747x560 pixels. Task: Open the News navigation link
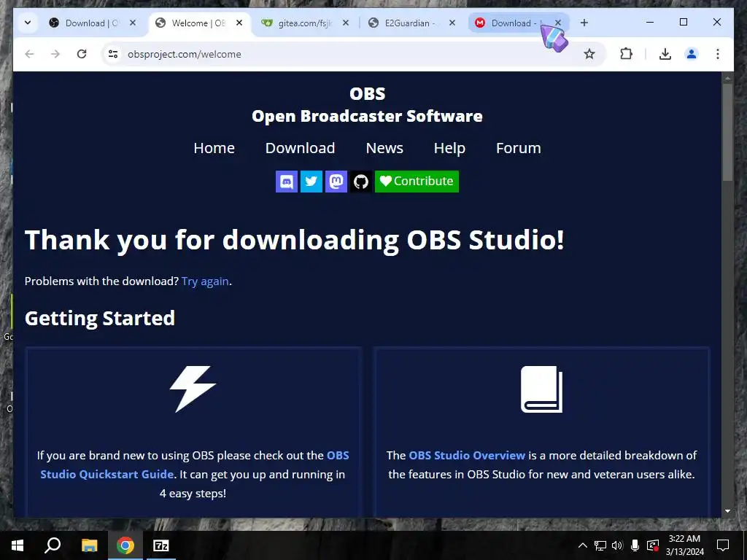click(384, 148)
